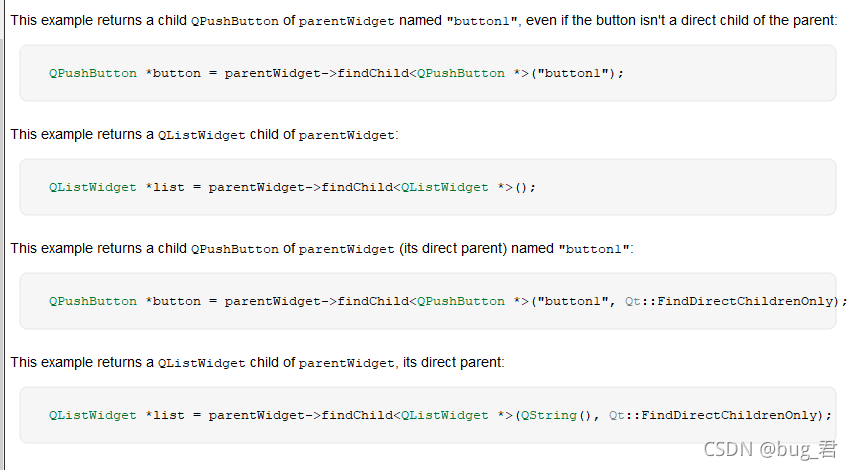Image resolution: width=853 pixels, height=470 pixels.
Task: Click the CSDN @bug_君 watermark
Action: click(x=770, y=449)
